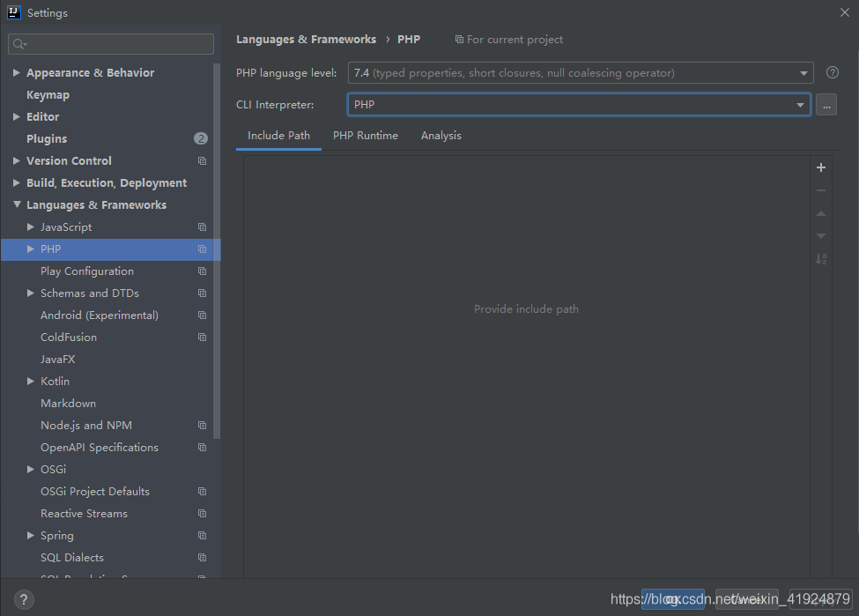
Task: Click the project-level icon beside OpenAPI Specifications
Action: 202,447
